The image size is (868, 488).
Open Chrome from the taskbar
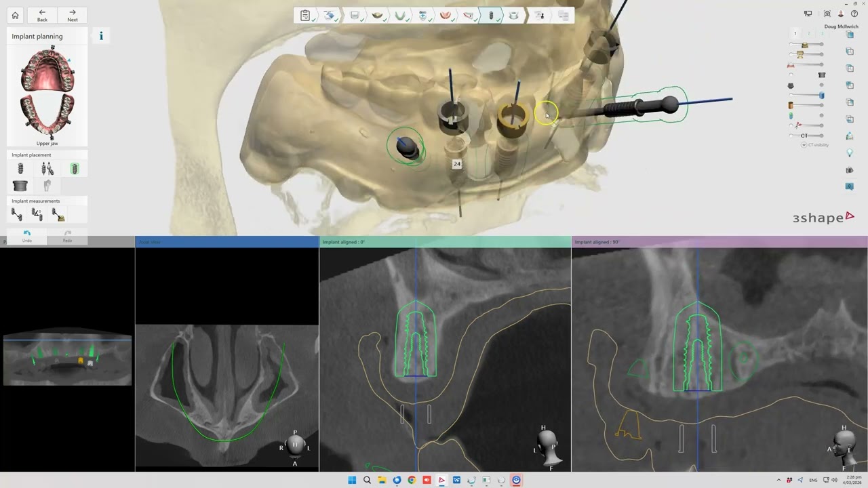tap(412, 480)
